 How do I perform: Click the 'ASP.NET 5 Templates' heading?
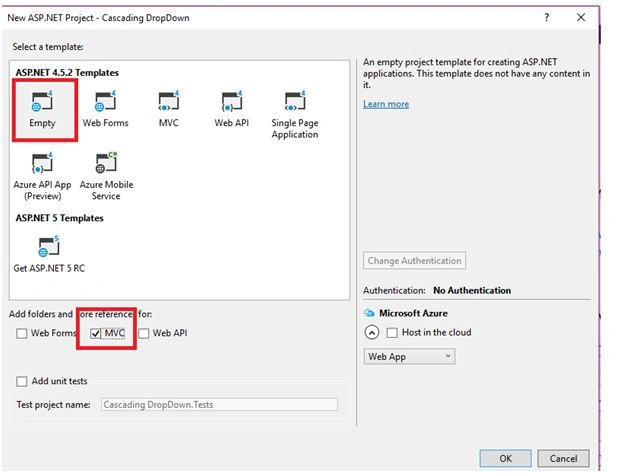[60, 218]
